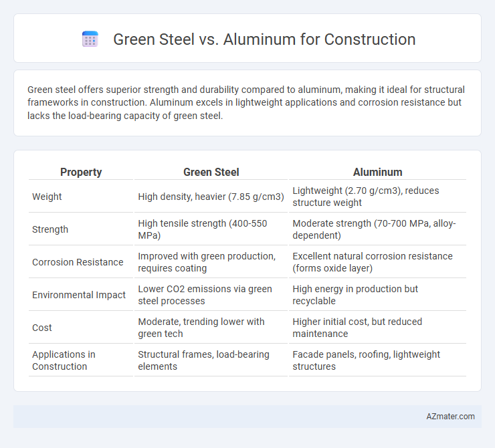Click the 'Aluminum' column header

377,173
